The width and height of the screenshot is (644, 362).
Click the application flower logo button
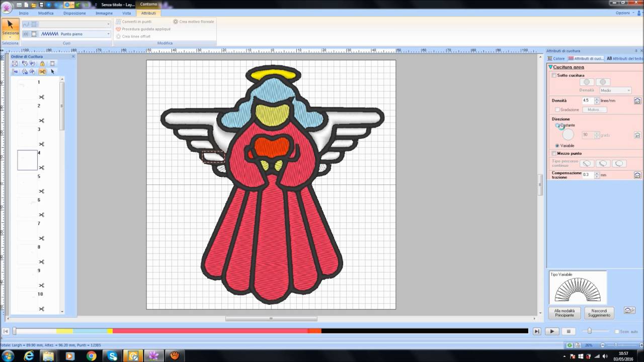(7, 8)
